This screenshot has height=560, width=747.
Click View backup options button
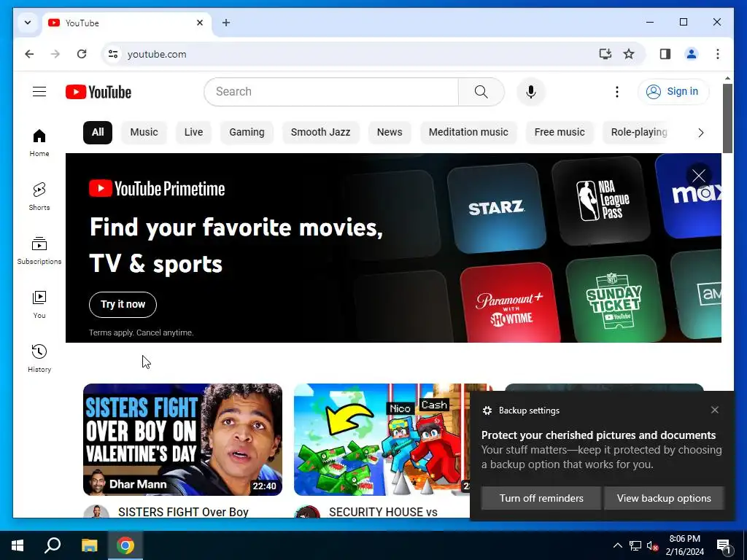[x=664, y=498]
